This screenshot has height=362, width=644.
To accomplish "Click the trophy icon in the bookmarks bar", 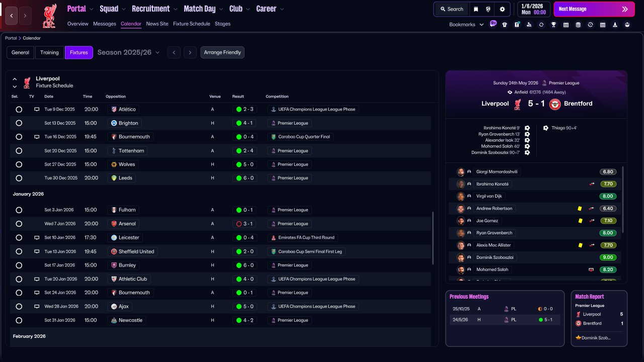I will [x=553, y=24].
